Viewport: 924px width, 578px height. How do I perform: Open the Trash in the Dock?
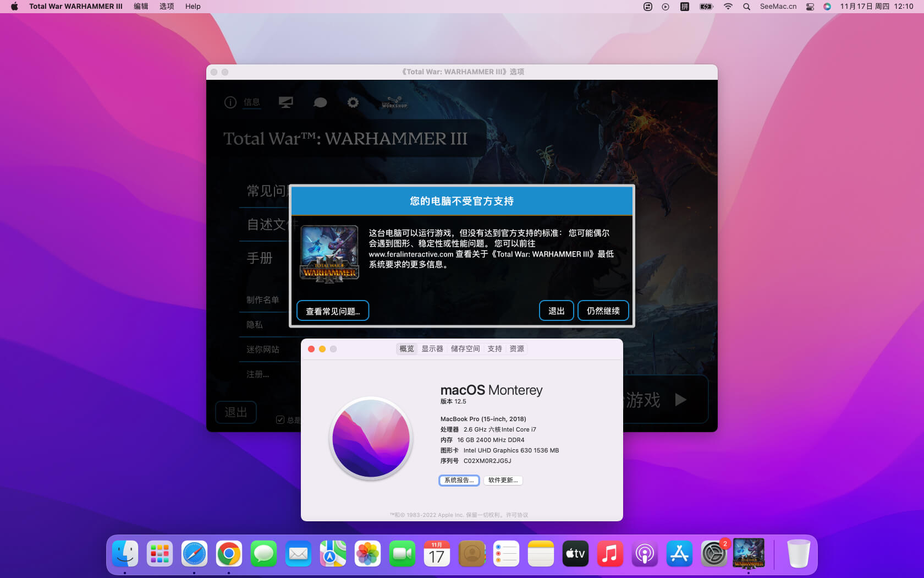[x=798, y=554]
